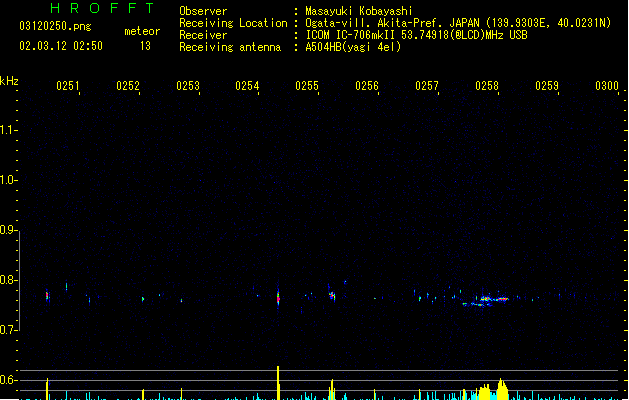Click the 0258 time marker
This screenshot has width=629, height=400.
487,86
